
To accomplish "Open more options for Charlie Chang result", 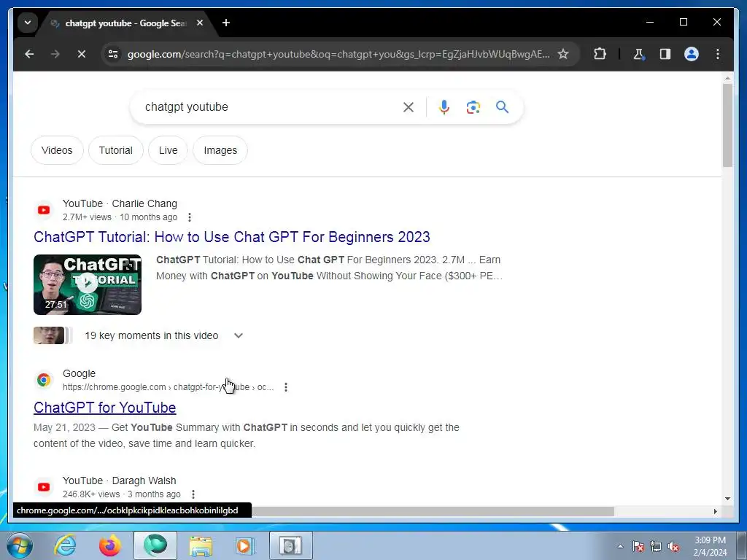I will (190, 217).
